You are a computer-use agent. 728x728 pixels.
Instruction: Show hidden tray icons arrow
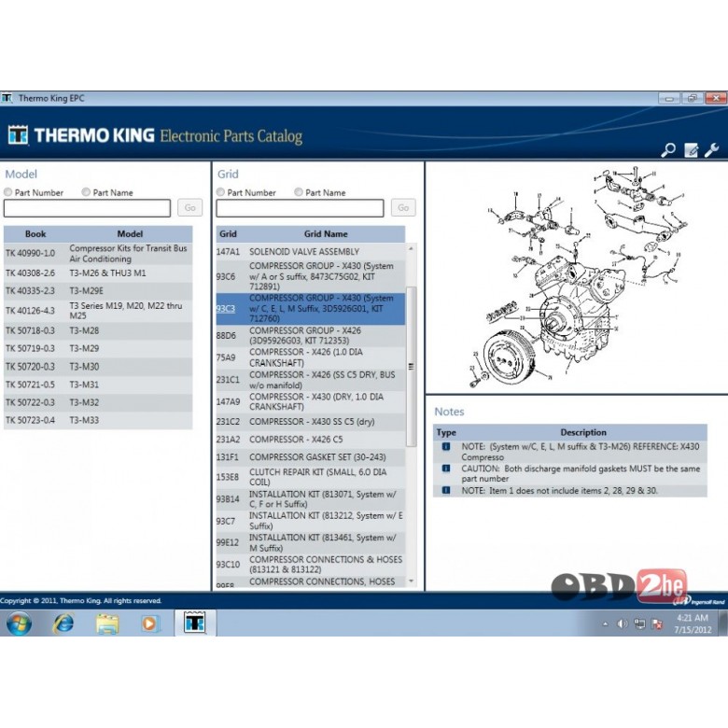(x=605, y=624)
